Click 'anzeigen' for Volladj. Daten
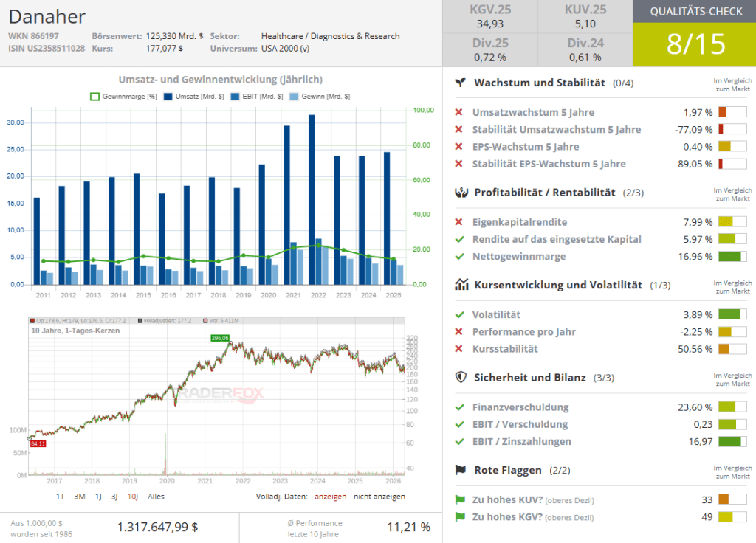This screenshot has width=756, height=543. point(330,497)
